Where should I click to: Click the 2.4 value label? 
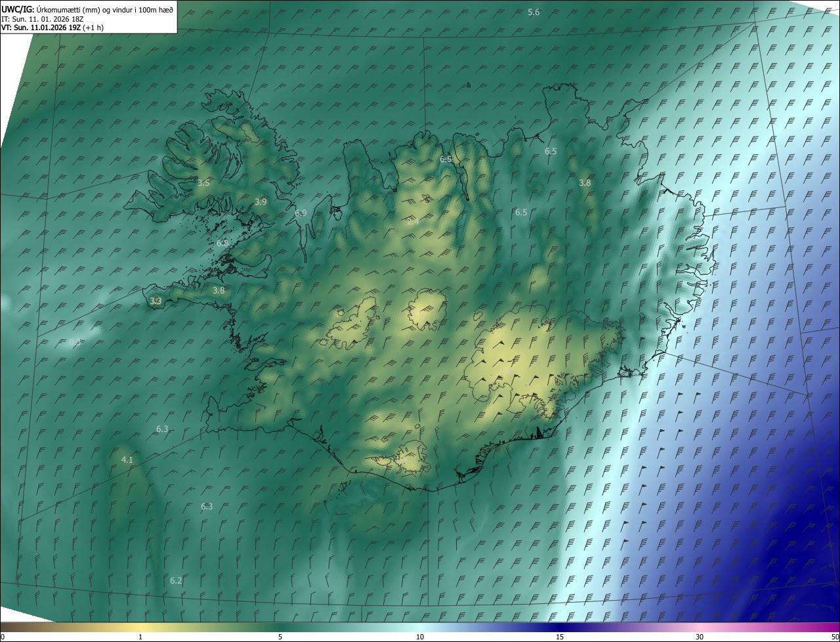coord(413,222)
